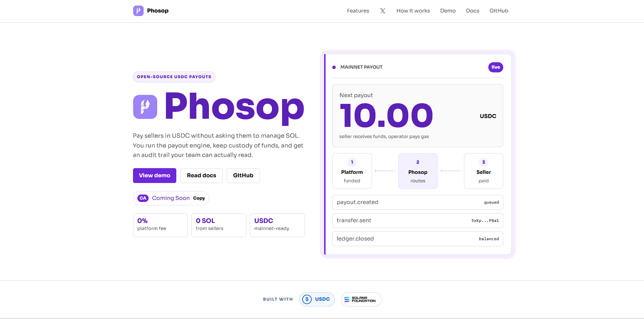Click the large Phosop hero logo icon
The image size is (644, 319).
145,107
